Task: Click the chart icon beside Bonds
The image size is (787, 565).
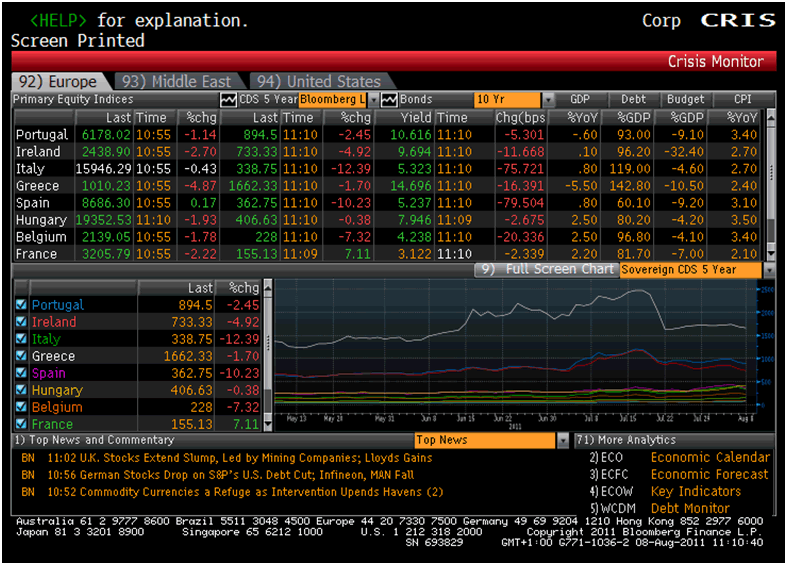Action: point(389,100)
